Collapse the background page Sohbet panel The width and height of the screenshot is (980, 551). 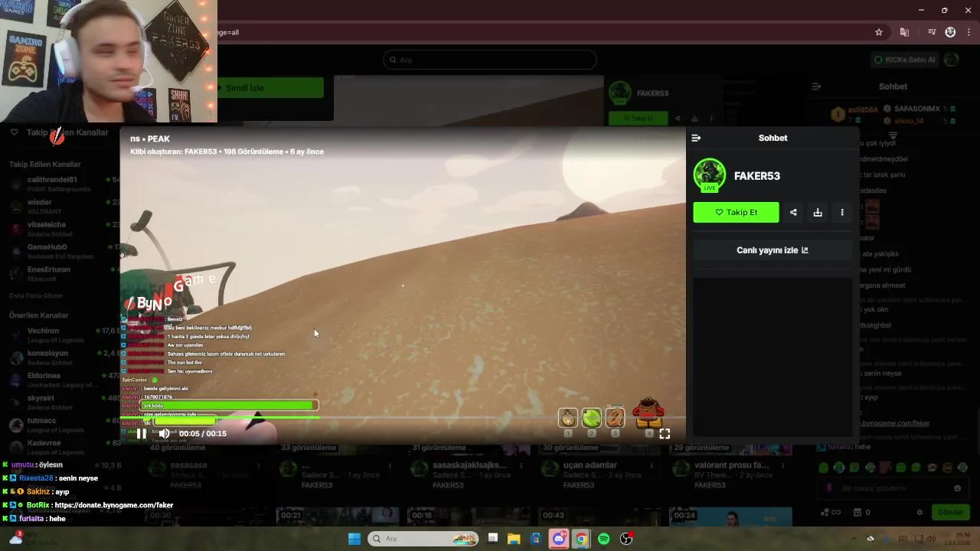pos(816,86)
